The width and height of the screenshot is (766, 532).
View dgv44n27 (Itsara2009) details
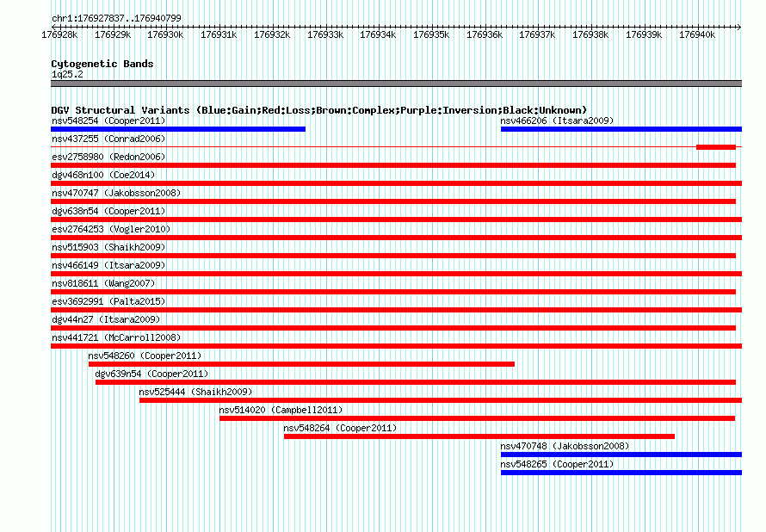click(x=106, y=319)
